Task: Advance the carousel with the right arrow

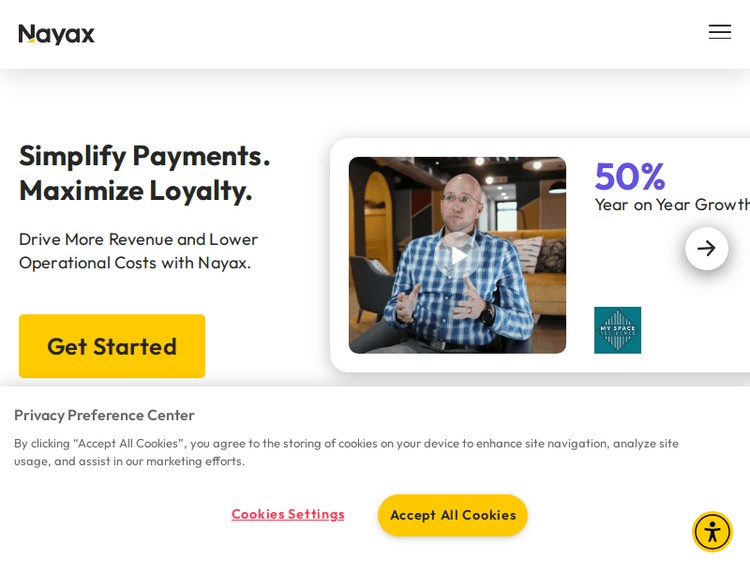Action: (706, 248)
